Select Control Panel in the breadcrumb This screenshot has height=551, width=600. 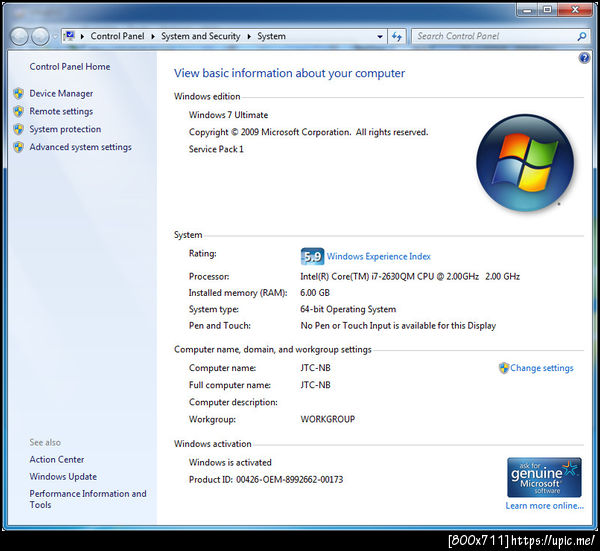click(x=117, y=36)
